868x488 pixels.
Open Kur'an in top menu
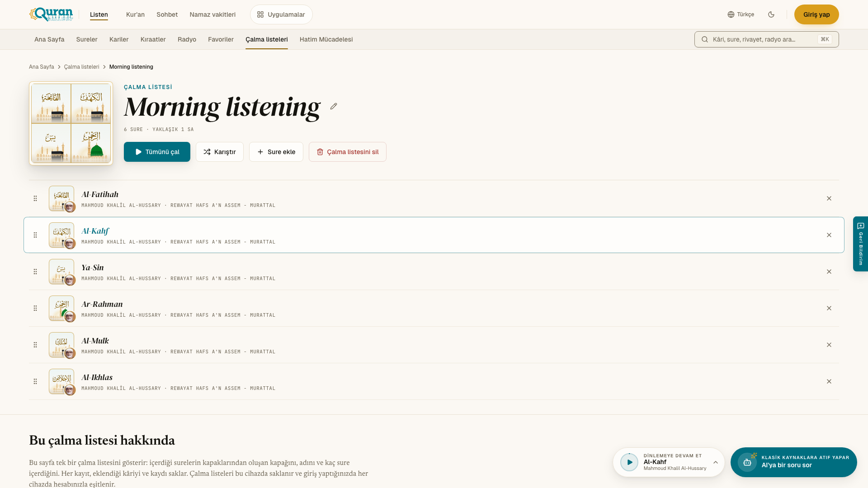click(x=135, y=14)
